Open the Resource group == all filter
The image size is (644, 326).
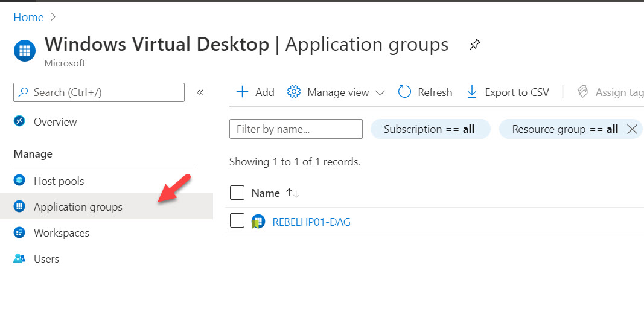tap(565, 129)
